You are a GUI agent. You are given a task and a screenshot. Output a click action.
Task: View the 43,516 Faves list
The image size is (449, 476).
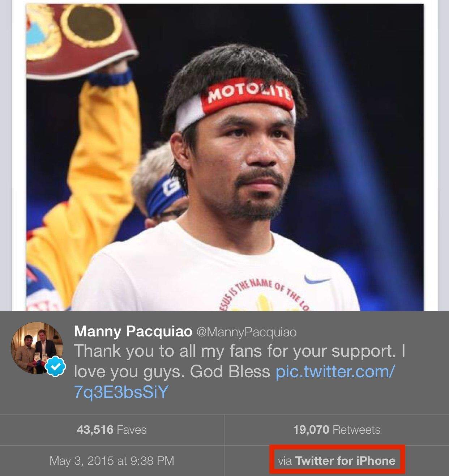(x=112, y=430)
